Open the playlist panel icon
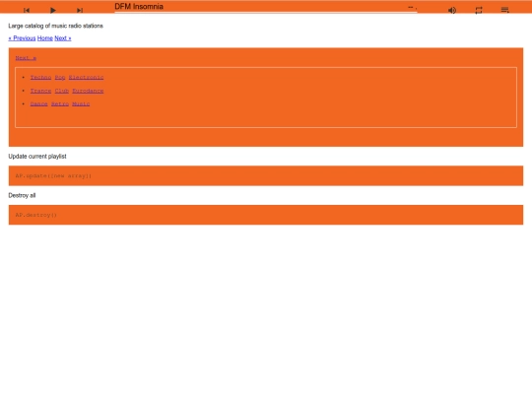This screenshot has height=399, width=532. [x=504, y=10]
